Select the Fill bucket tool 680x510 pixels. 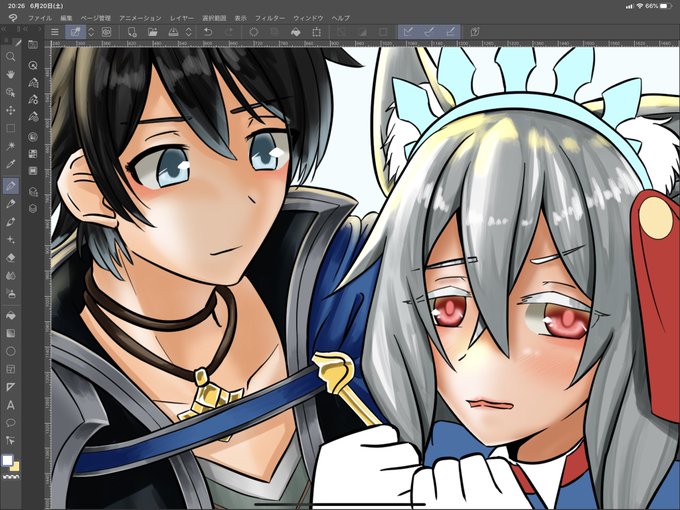11,315
